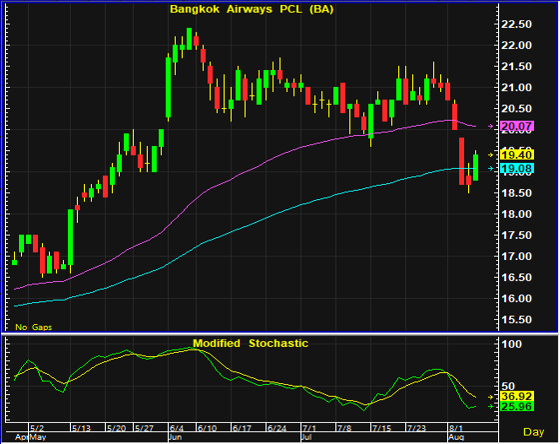Click the 8/1 date marker
Screen dimensions: 560x444
point(456,428)
